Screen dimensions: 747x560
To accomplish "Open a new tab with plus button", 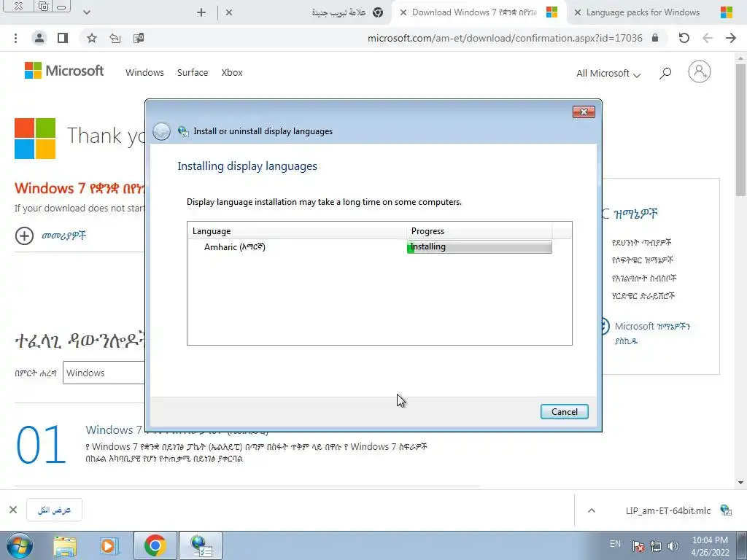I will point(201,12).
